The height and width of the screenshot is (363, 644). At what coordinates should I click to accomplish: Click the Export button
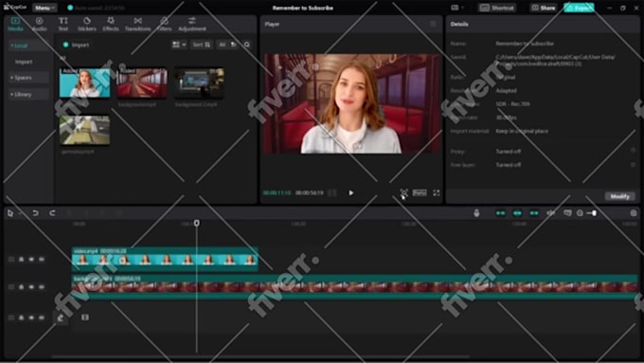(579, 8)
